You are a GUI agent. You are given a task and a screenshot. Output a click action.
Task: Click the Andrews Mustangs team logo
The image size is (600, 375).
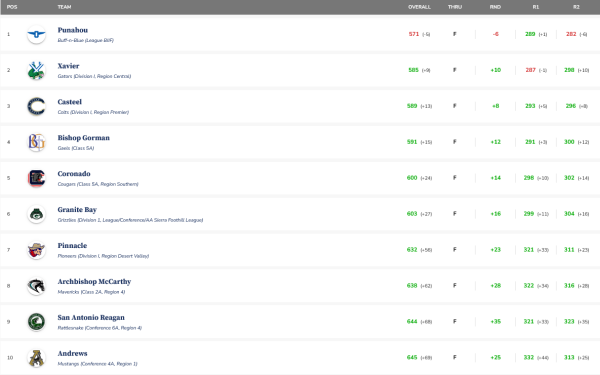(36, 358)
